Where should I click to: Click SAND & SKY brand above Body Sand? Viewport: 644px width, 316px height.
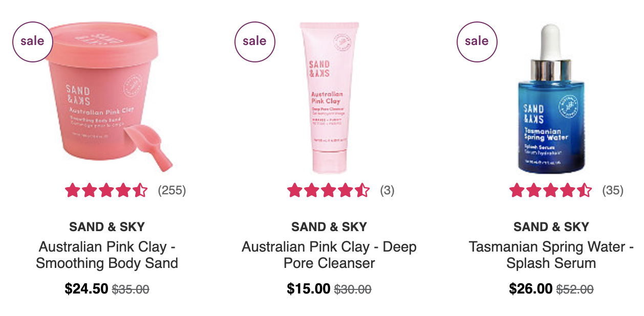107,227
